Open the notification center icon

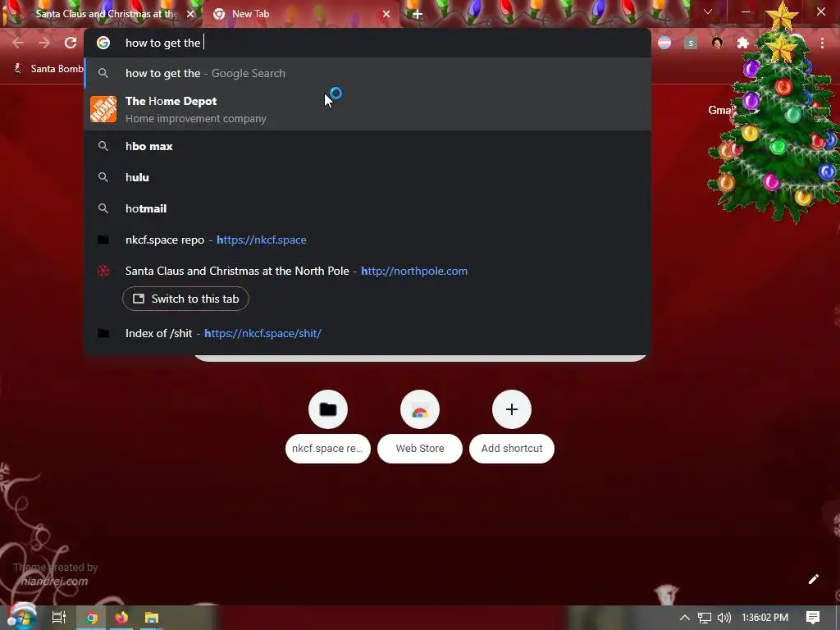pyautogui.click(x=813, y=618)
